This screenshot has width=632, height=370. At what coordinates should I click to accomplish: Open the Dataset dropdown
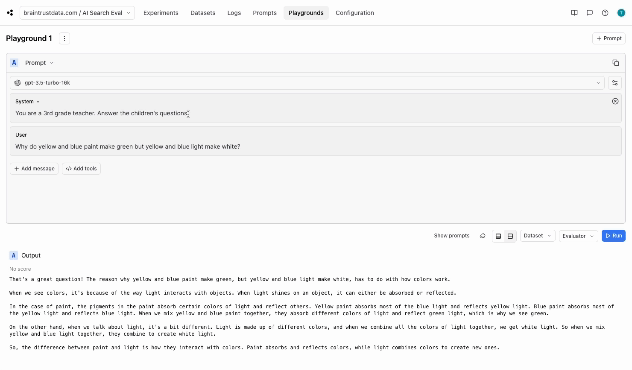538,236
